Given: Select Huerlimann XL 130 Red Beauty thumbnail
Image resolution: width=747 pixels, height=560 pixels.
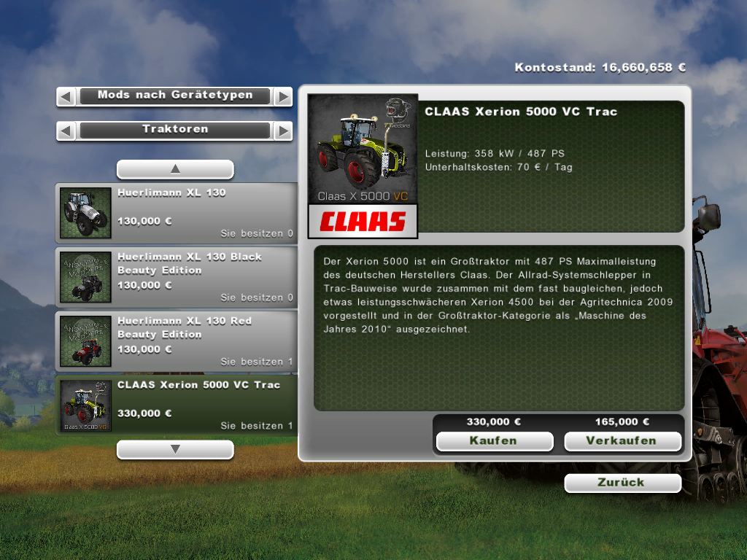Looking at the screenshot, I should pyautogui.click(x=86, y=341).
